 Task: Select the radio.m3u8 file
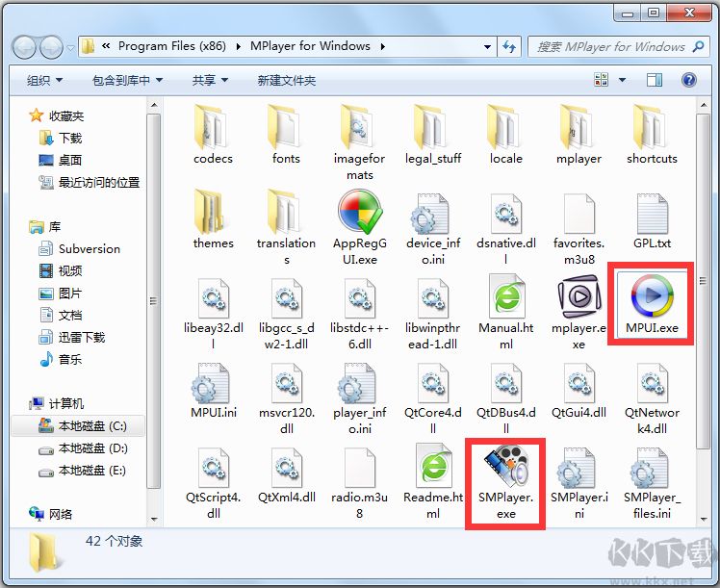tap(360, 482)
